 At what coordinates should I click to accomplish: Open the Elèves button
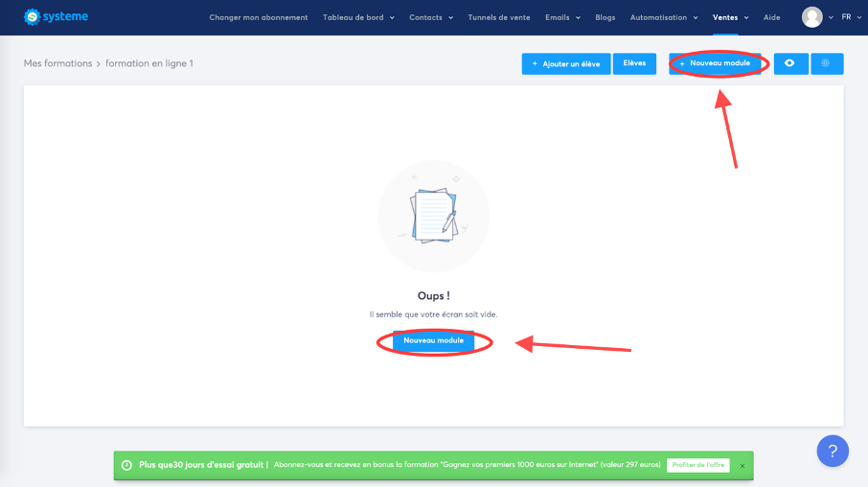pos(634,63)
